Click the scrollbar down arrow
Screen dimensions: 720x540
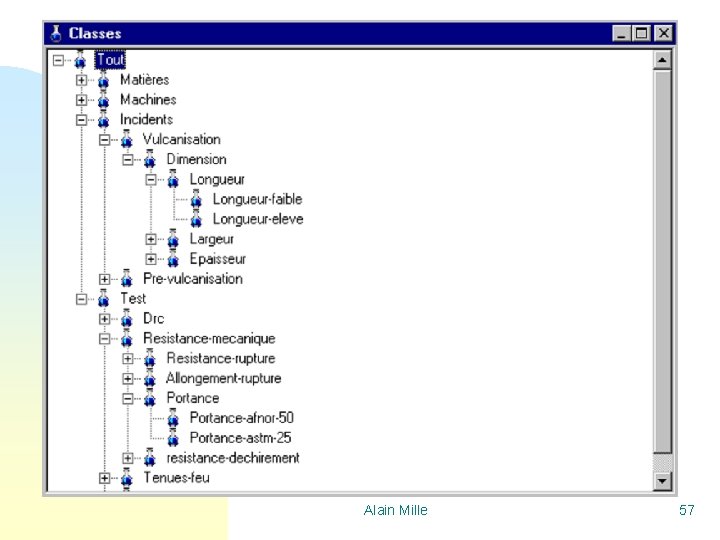pyautogui.click(x=662, y=481)
